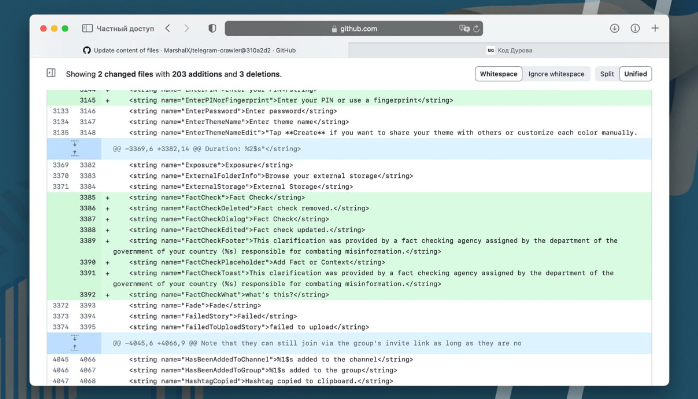Image resolution: width=698 pixels, height=399 pixels.
Task: Open a new tab with plus icon
Action: [x=655, y=28]
